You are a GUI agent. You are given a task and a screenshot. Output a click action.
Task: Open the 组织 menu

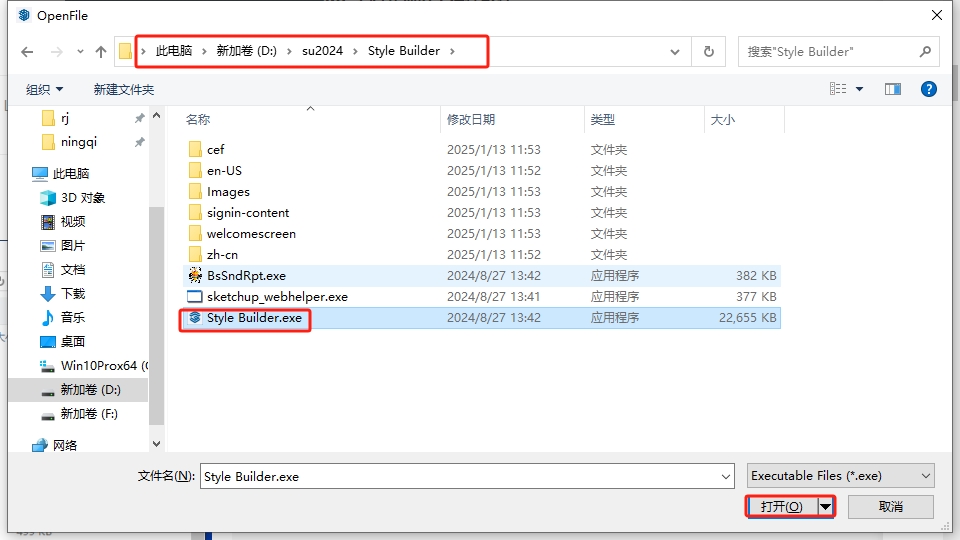44,89
